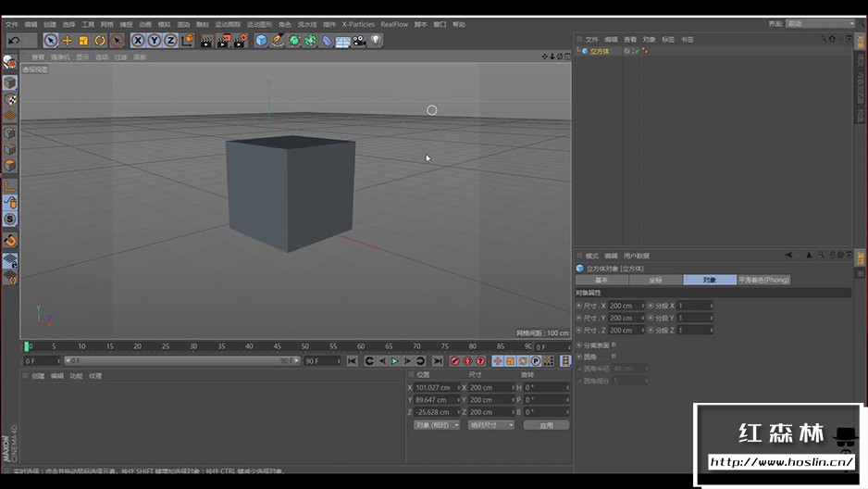The width and height of the screenshot is (868, 489).
Task: Toggle the X axis lock button
Action: [138, 40]
